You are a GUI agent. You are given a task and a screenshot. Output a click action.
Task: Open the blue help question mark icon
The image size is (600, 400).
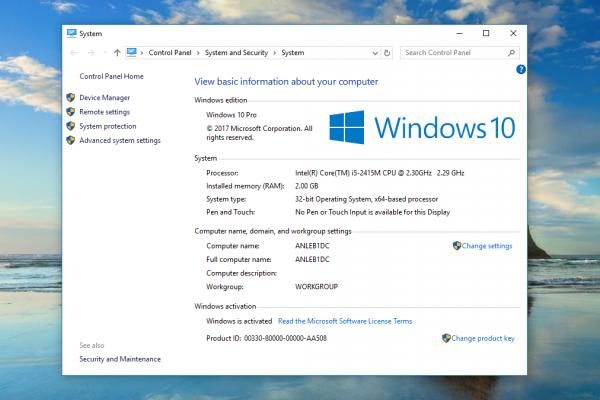pyautogui.click(x=520, y=69)
